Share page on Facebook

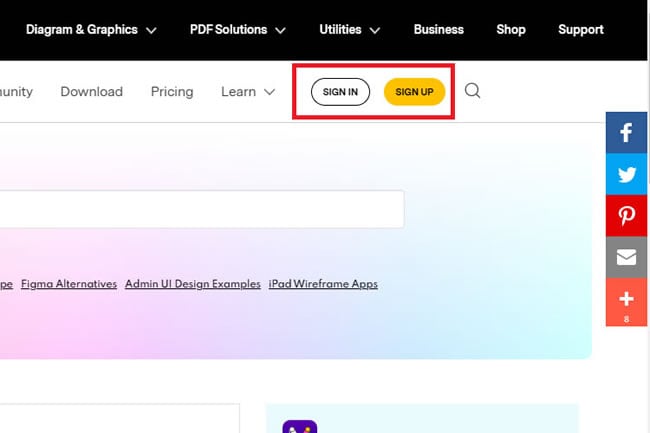click(627, 132)
